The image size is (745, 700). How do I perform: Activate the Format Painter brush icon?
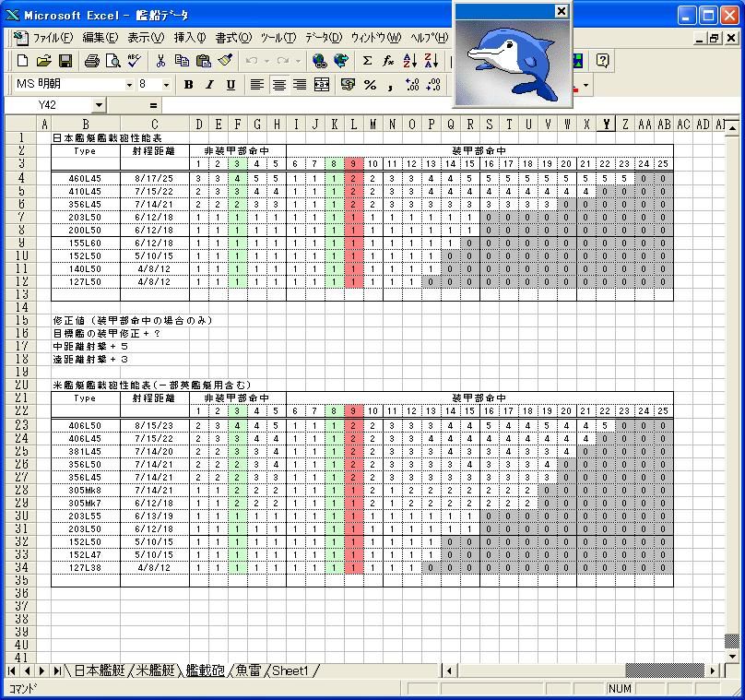225,61
